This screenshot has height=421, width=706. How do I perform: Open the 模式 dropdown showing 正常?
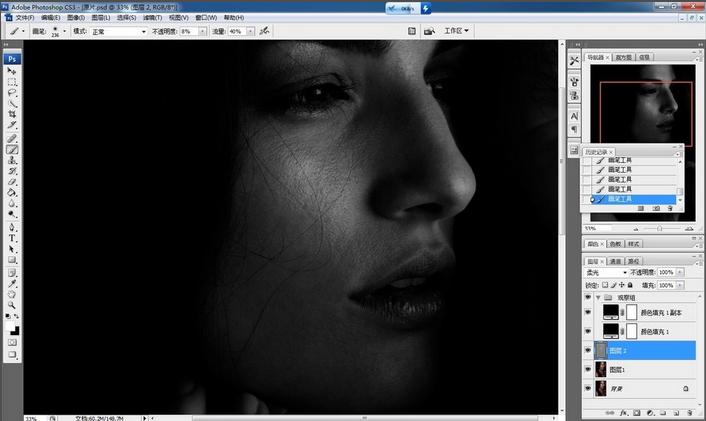(x=119, y=32)
